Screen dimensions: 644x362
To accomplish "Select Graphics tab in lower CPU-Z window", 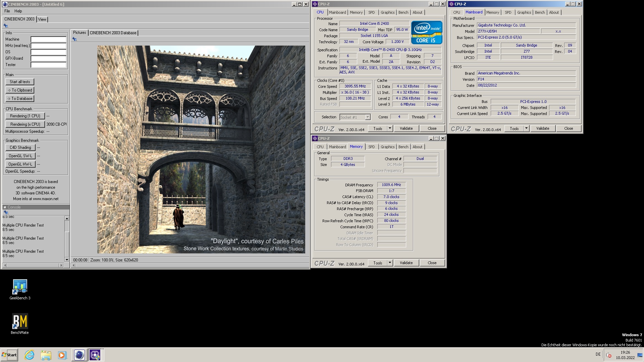I will [387, 147].
